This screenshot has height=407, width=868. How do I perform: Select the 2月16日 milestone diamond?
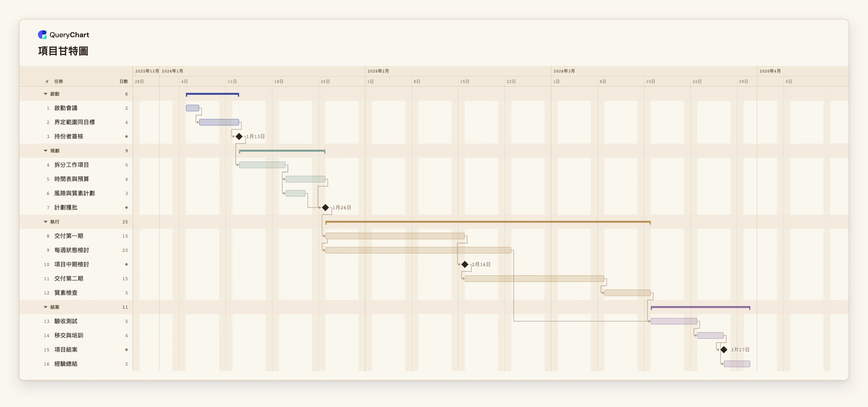coord(465,264)
